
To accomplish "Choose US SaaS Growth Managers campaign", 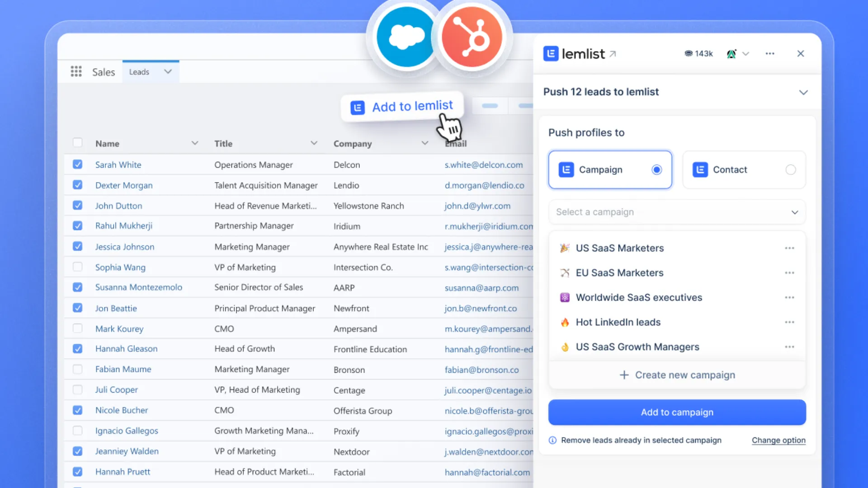I will pos(637,347).
